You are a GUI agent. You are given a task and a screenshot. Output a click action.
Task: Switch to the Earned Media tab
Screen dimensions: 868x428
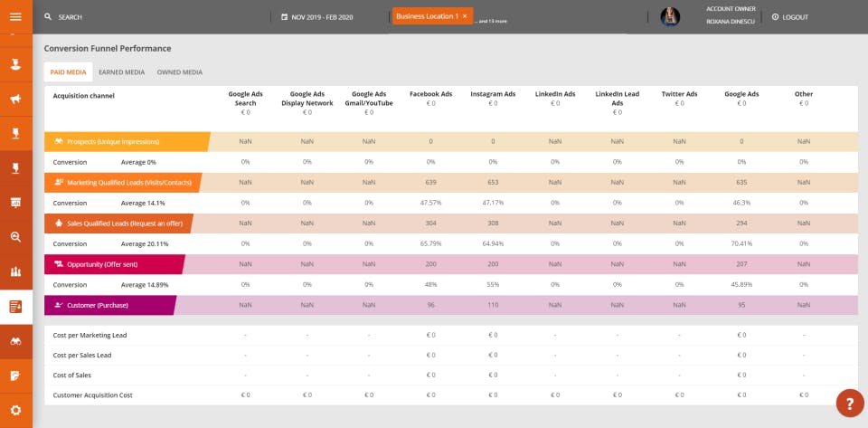pos(121,72)
